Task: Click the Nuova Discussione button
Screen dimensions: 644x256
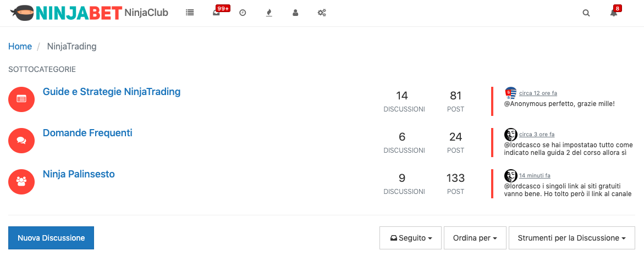Action: point(51,238)
